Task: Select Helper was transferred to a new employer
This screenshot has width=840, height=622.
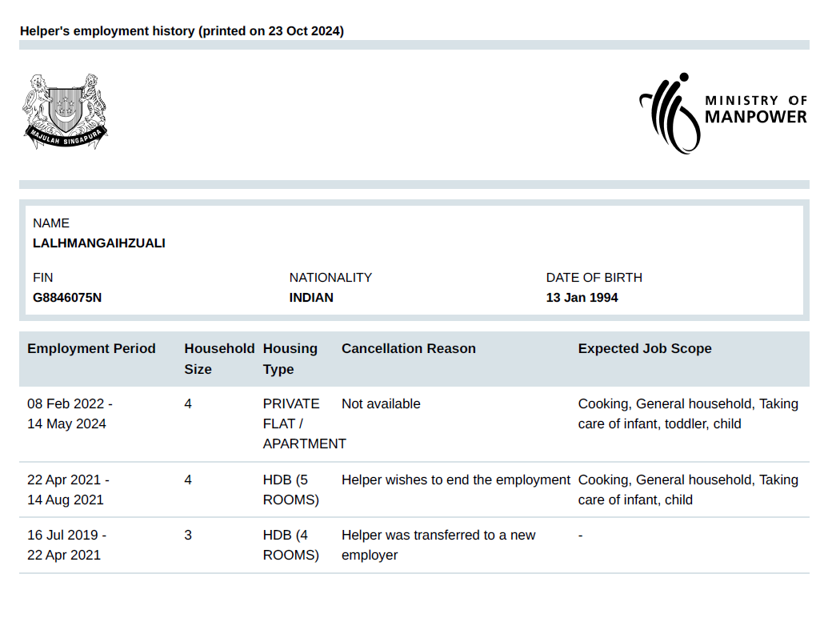Action: 438,545
